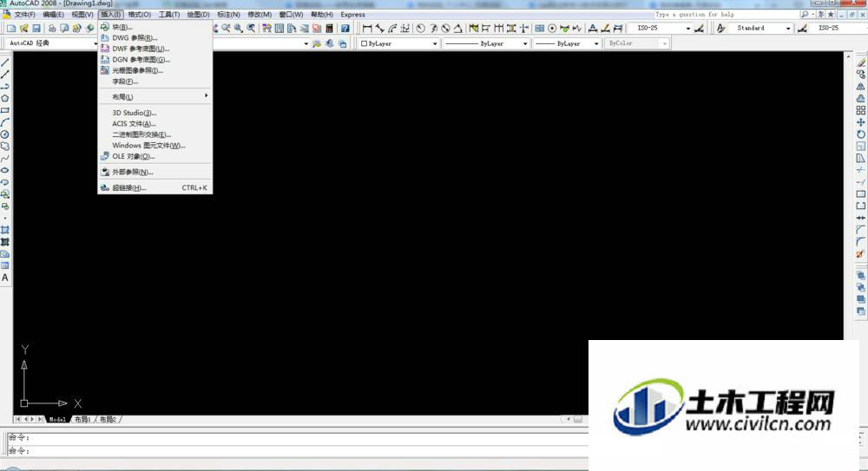Select the Spline draw tool
This screenshot has height=471, width=868.
(5, 158)
